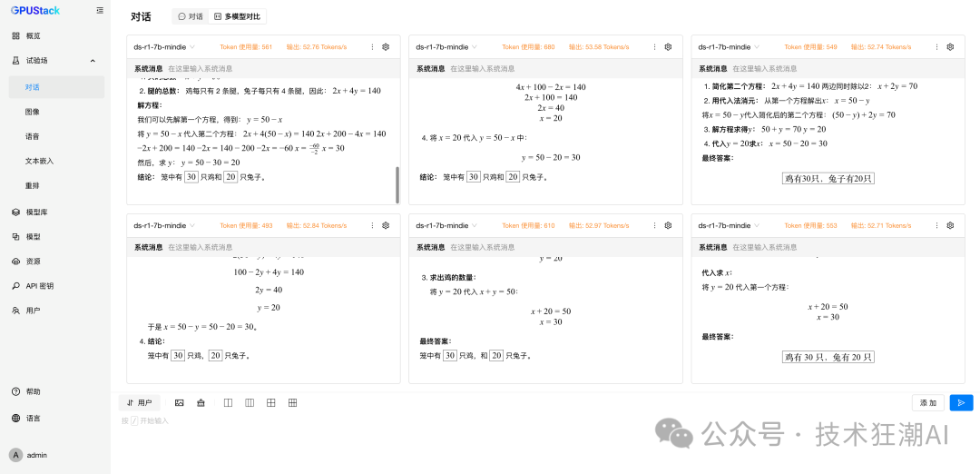
Task: Open 帮助 in the sidebar
Action: [x=56, y=391]
